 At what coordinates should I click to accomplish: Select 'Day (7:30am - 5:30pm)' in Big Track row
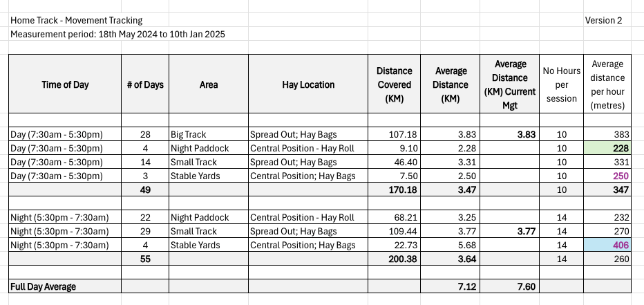click(65, 134)
